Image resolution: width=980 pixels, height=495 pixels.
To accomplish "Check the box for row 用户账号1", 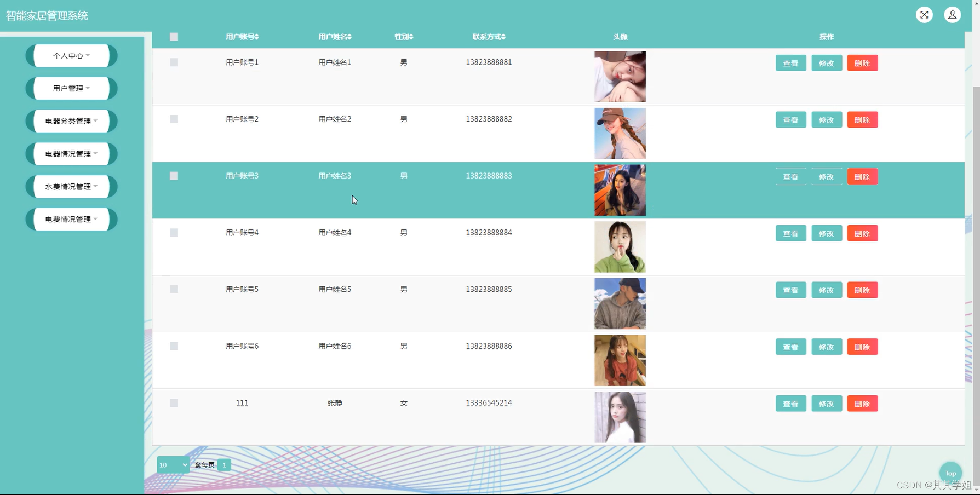I will pos(174,62).
